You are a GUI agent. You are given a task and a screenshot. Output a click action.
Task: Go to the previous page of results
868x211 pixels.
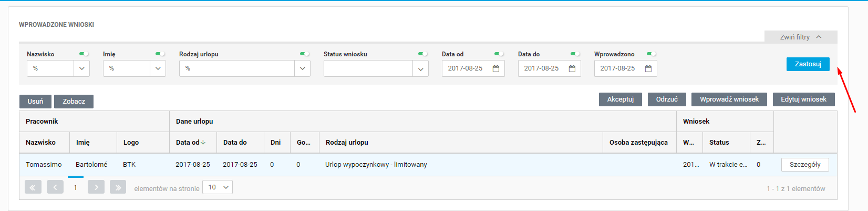55,187
